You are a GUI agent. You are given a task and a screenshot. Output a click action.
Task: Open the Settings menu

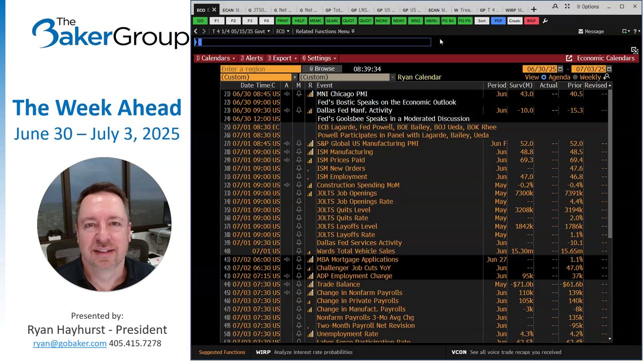[x=318, y=58]
